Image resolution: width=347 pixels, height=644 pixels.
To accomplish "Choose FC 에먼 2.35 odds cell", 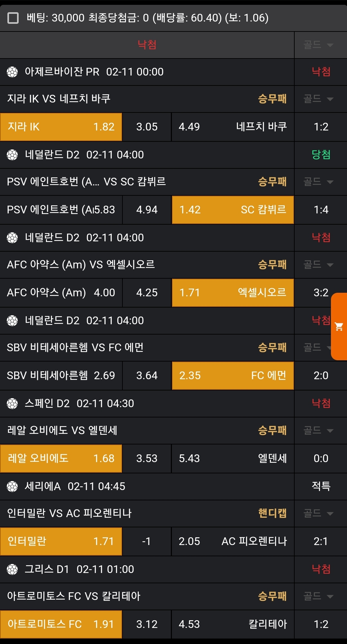I will (233, 376).
